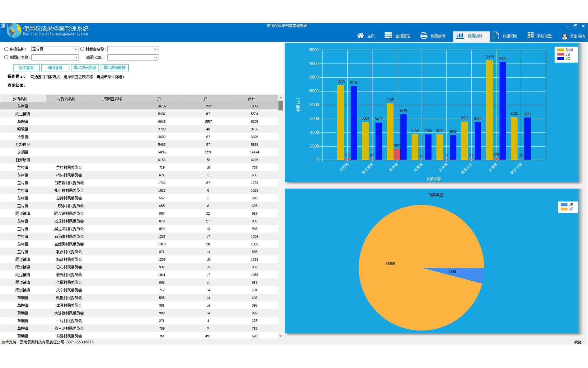This screenshot has width=588, height=368.
Task: Click the blue JC swatch in bar chart legend
Action: [x=561, y=59]
